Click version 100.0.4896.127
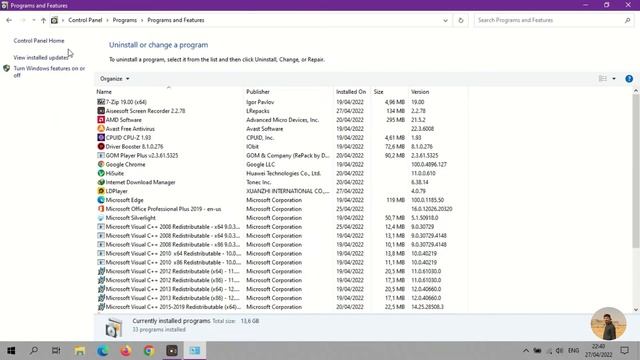Viewport: 640px width, 360px height. coord(429,164)
